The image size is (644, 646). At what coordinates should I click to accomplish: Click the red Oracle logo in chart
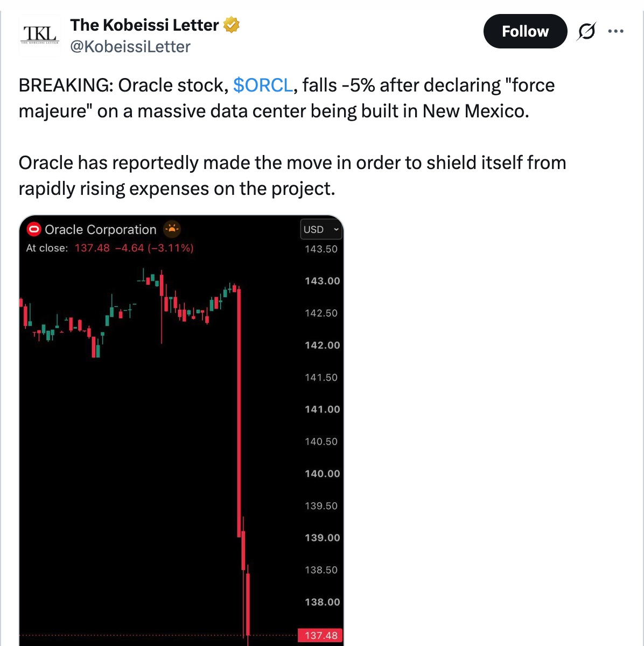tap(34, 230)
